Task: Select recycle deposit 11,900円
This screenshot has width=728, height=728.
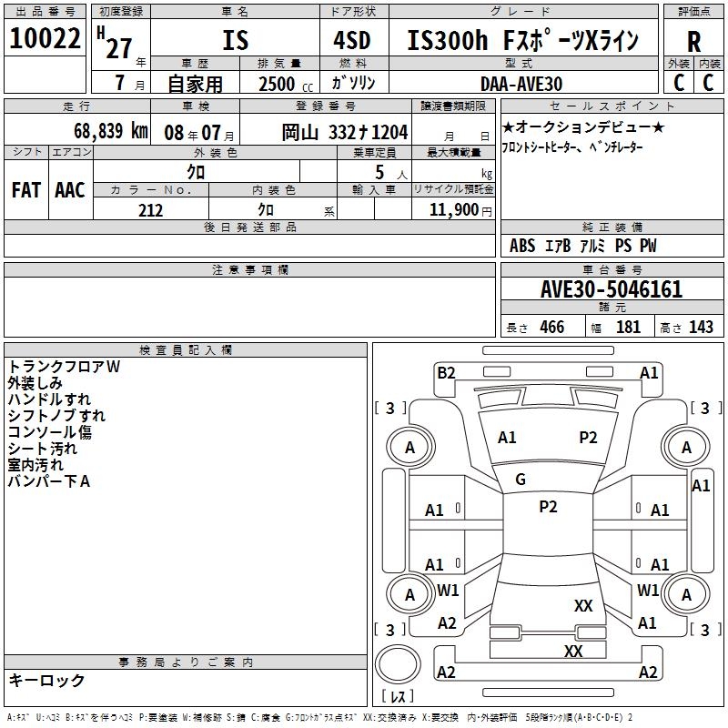Action: [x=460, y=210]
